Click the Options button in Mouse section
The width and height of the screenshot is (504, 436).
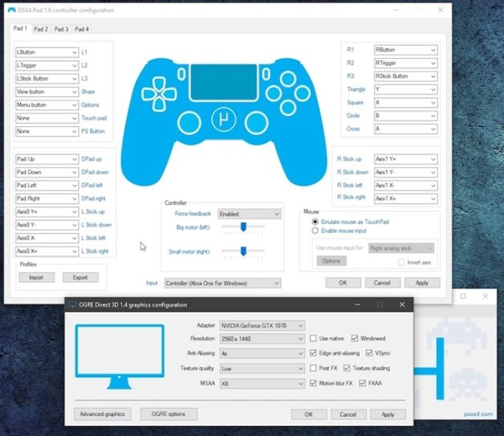click(x=331, y=261)
